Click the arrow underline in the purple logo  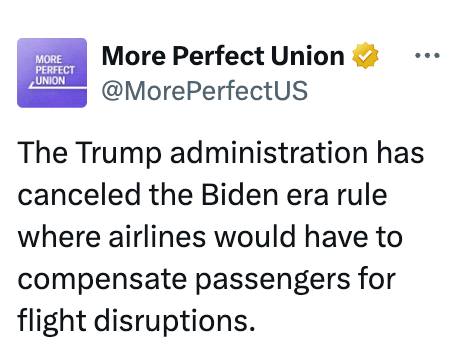tap(57, 86)
